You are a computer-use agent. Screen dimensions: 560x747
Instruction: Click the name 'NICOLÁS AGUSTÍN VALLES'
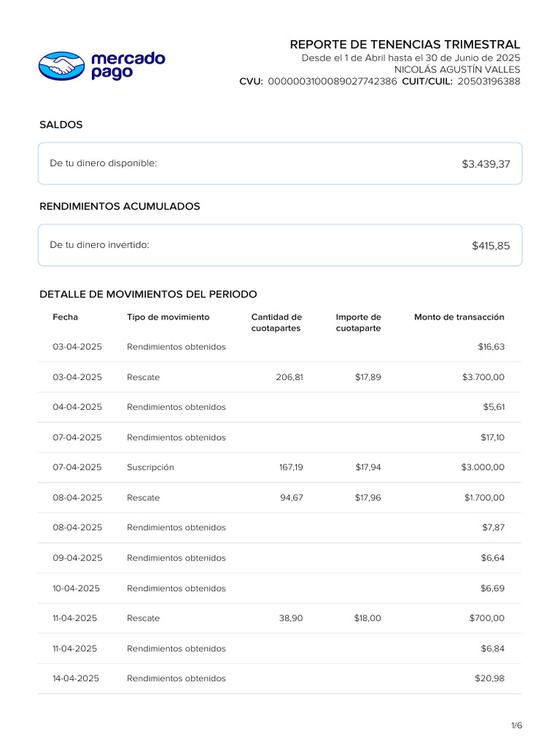click(x=457, y=69)
